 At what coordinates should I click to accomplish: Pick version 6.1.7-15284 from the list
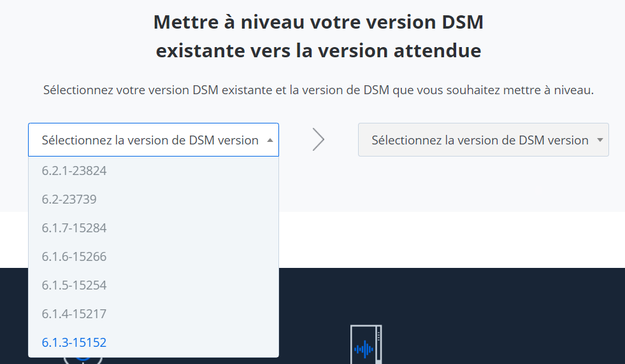(154, 228)
